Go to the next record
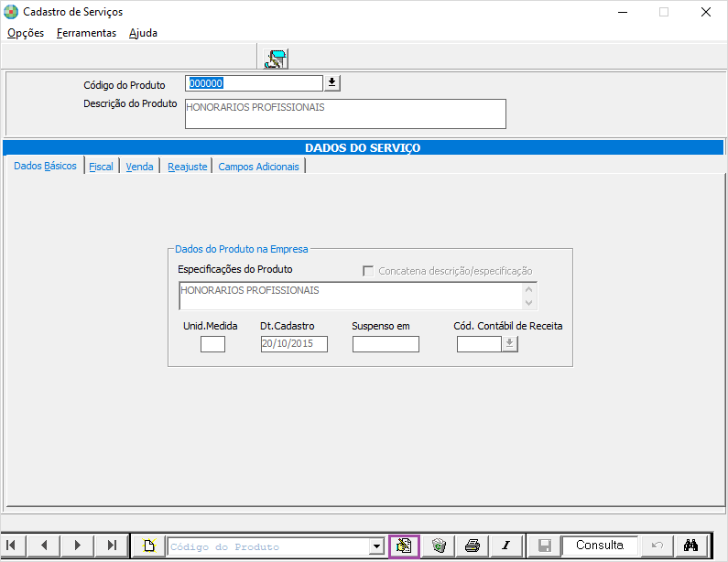Viewport: 728px width, 562px height. coord(77,546)
